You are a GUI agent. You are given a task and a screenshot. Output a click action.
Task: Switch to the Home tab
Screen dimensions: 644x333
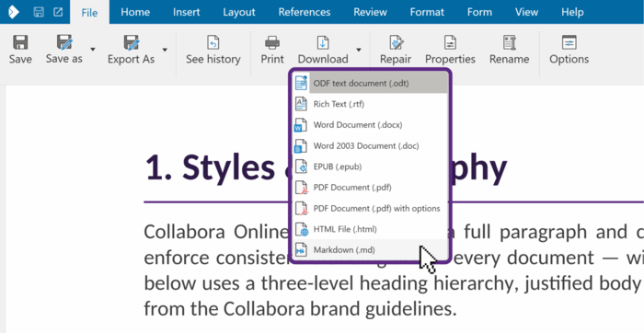pos(135,12)
